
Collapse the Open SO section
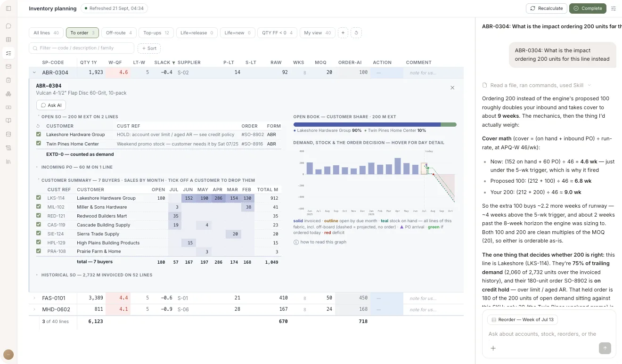77,117
